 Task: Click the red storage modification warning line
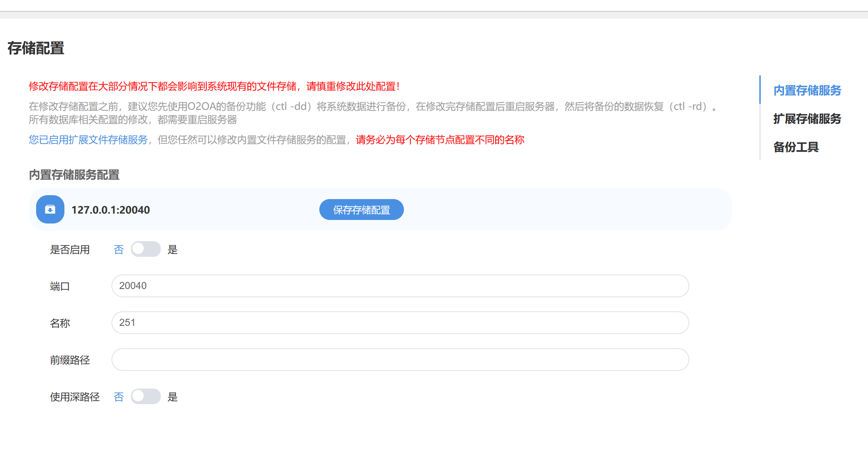point(214,86)
